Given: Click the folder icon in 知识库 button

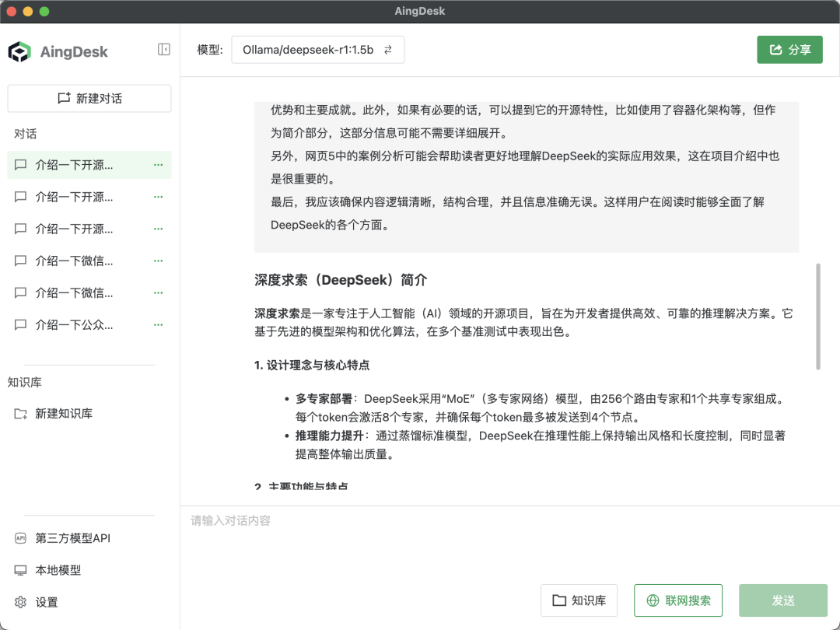Looking at the screenshot, I should pyautogui.click(x=558, y=600).
